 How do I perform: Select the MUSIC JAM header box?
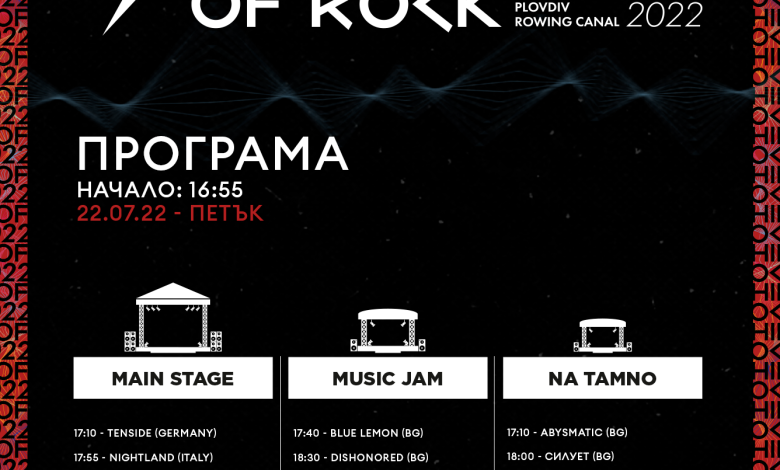pos(388,378)
